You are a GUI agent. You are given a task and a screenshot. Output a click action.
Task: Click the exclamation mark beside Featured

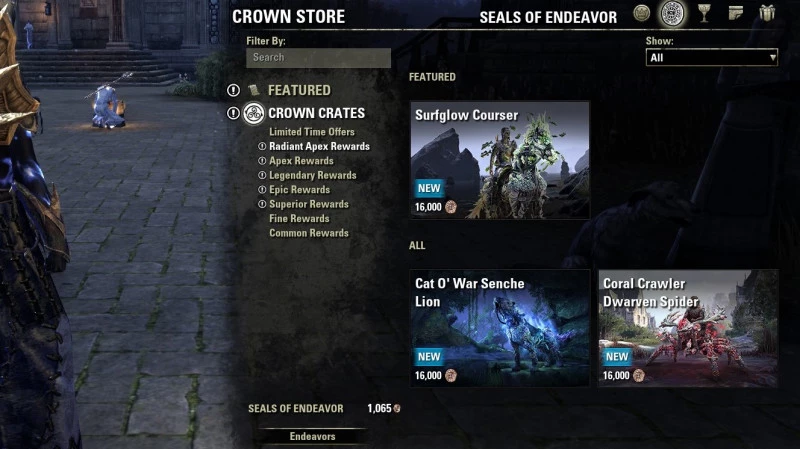pos(233,90)
